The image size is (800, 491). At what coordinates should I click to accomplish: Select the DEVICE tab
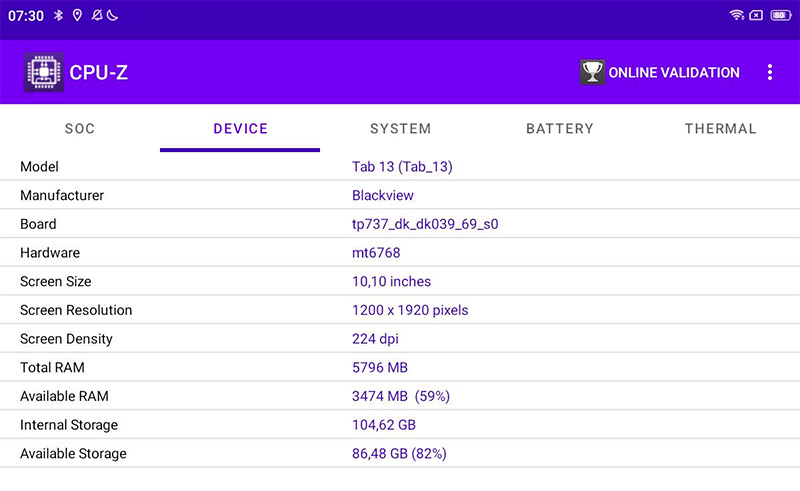[x=240, y=129]
